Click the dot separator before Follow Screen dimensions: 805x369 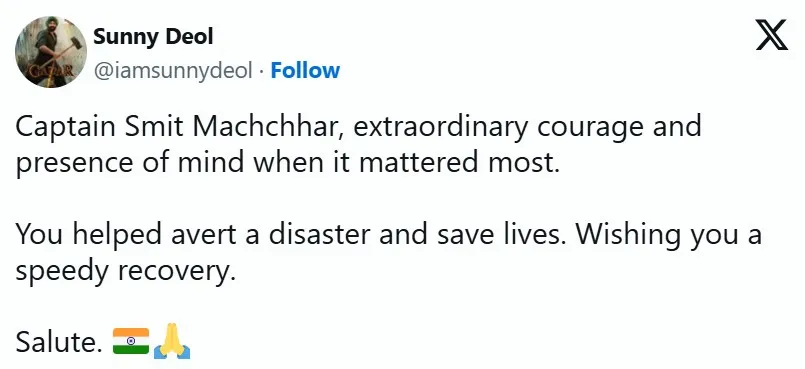pyautogui.click(x=261, y=72)
